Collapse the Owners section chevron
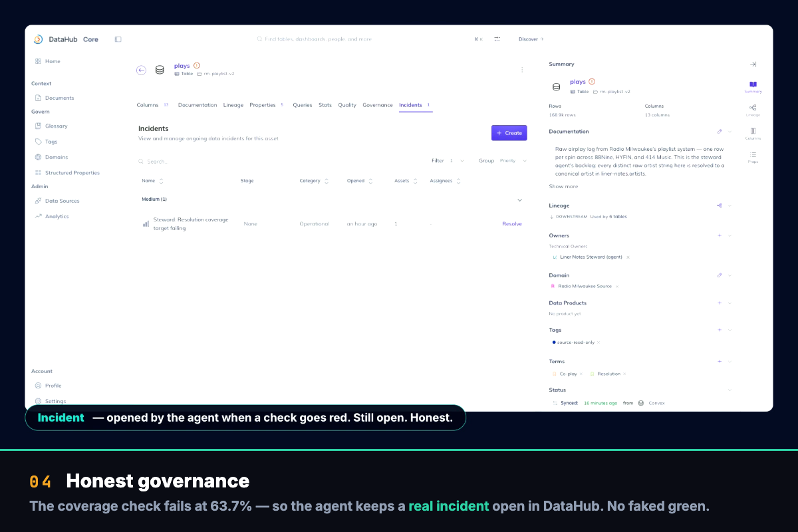 [730, 235]
